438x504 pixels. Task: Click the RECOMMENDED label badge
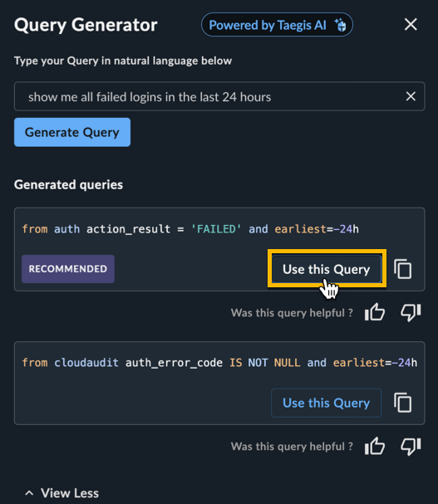click(x=68, y=269)
